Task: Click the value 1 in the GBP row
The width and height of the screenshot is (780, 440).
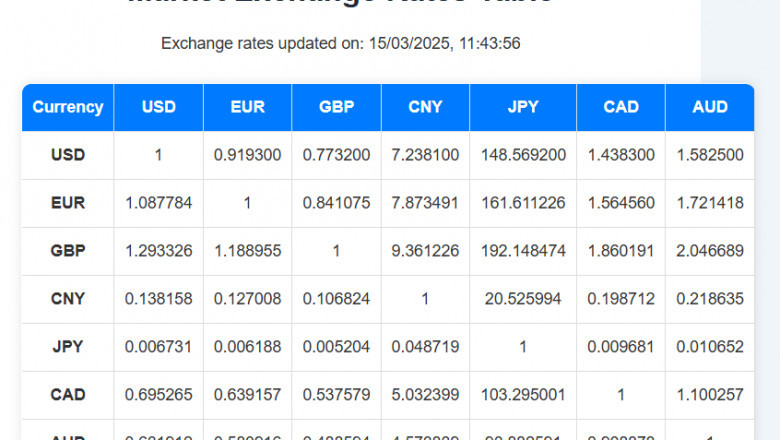Action: coord(336,251)
